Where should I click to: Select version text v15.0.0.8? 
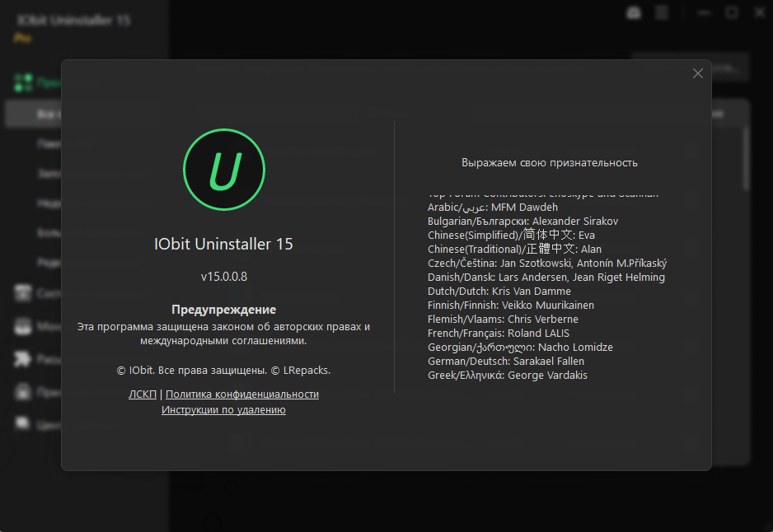tap(224, 277)
